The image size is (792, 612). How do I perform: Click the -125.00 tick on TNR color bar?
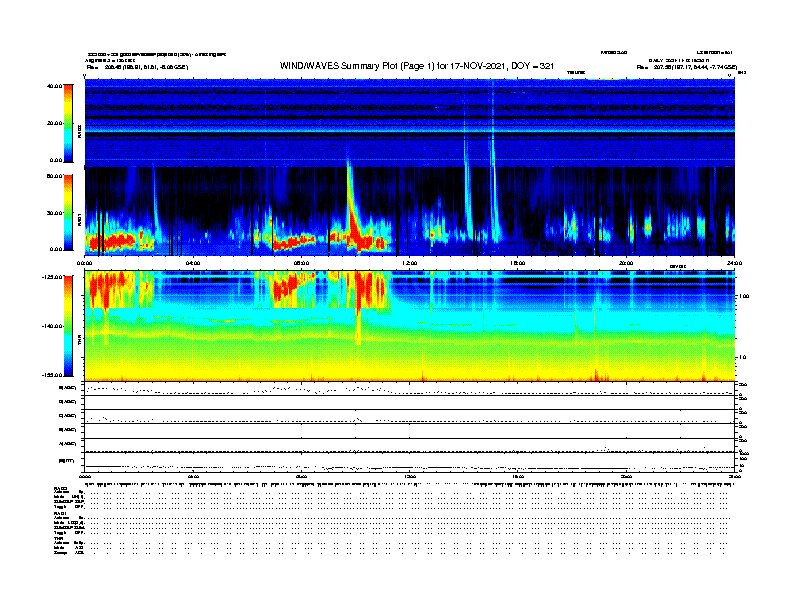(x=53, y=277)
